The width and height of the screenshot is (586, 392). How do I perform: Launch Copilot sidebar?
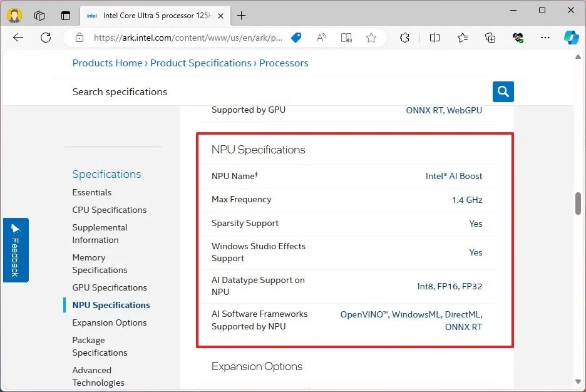point(571,38)
